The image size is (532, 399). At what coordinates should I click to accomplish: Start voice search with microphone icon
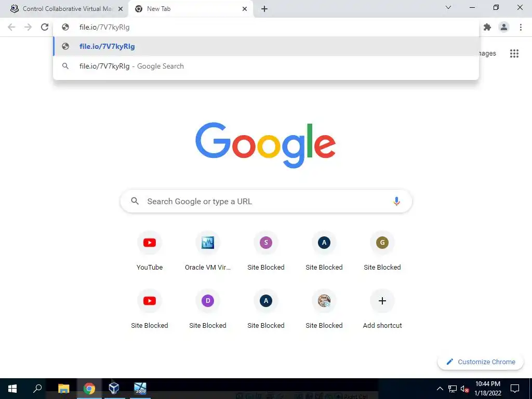(396, 201)
